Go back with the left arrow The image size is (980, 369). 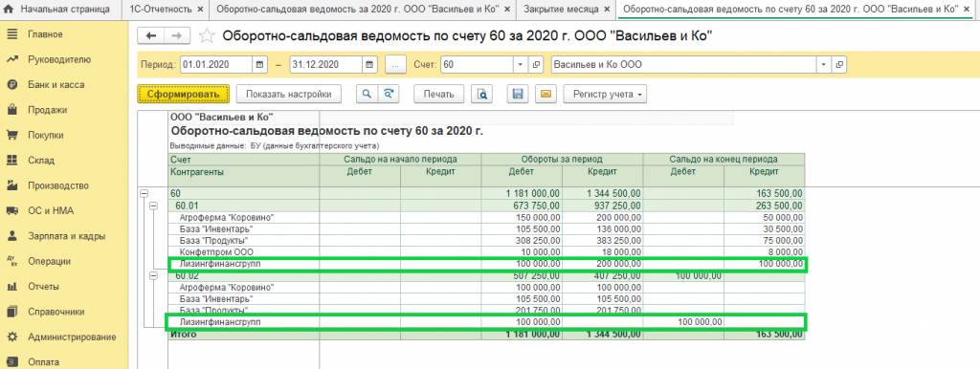pyautogui.click(x=150, y=36)
